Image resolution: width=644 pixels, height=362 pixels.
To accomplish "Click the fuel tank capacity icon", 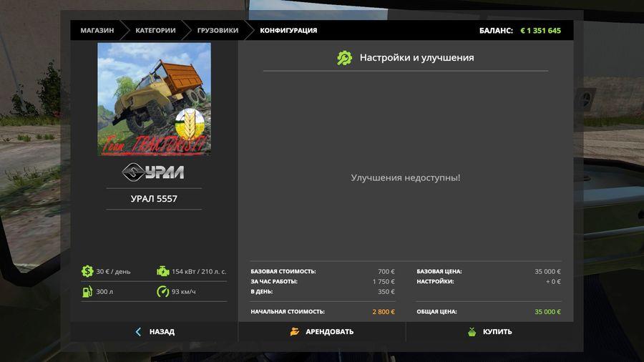I will click(87, 292).
